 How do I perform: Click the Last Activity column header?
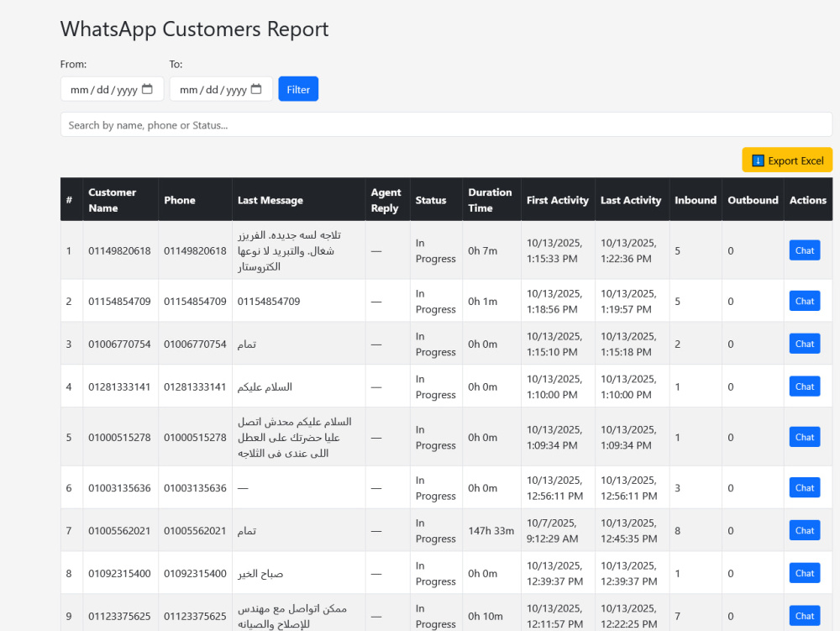[x=633, y=200]
